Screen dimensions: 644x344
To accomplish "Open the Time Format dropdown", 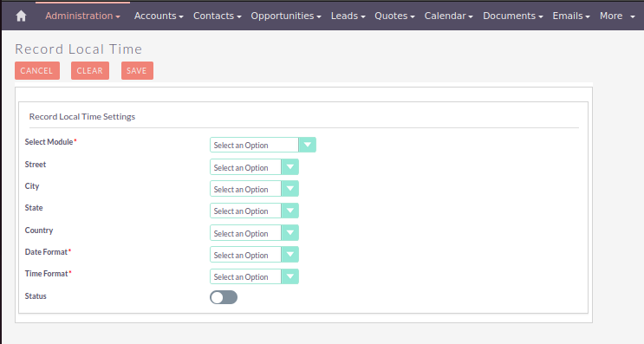I will coord(254,276).
